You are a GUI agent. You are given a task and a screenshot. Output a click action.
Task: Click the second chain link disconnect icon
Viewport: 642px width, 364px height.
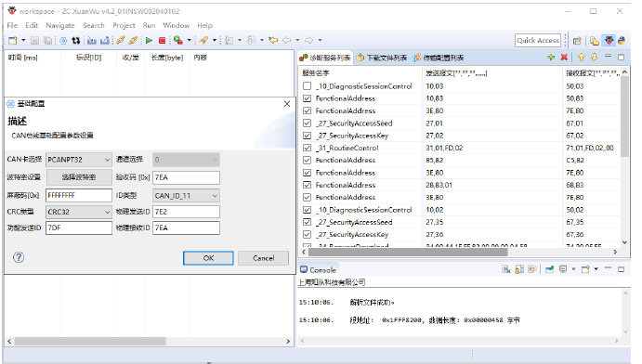coord(133,40)
